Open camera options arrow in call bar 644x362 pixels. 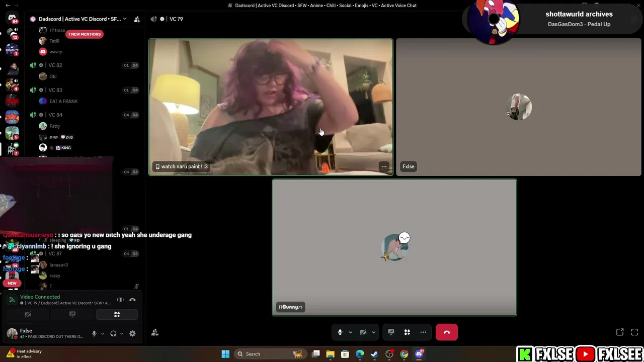(373, 332)
